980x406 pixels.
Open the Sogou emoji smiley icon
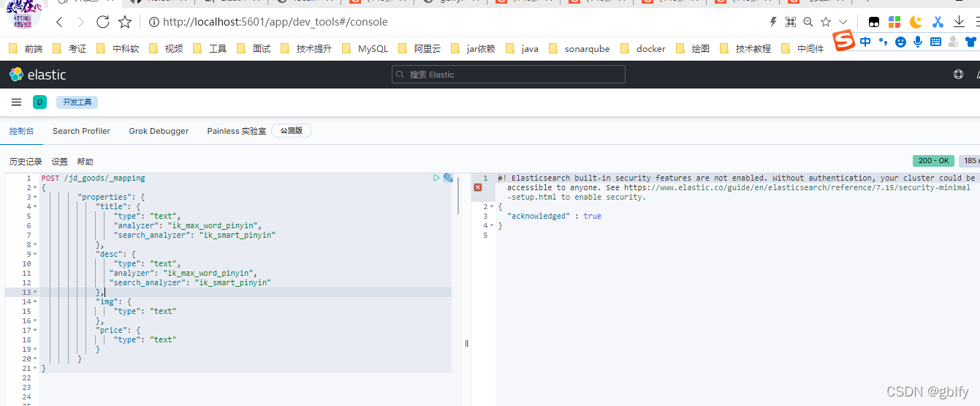pos(900,42)
